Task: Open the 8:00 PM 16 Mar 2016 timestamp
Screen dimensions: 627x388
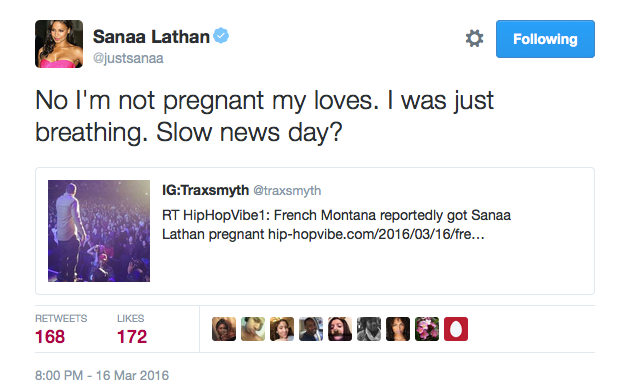Action: tap(102, 376)
